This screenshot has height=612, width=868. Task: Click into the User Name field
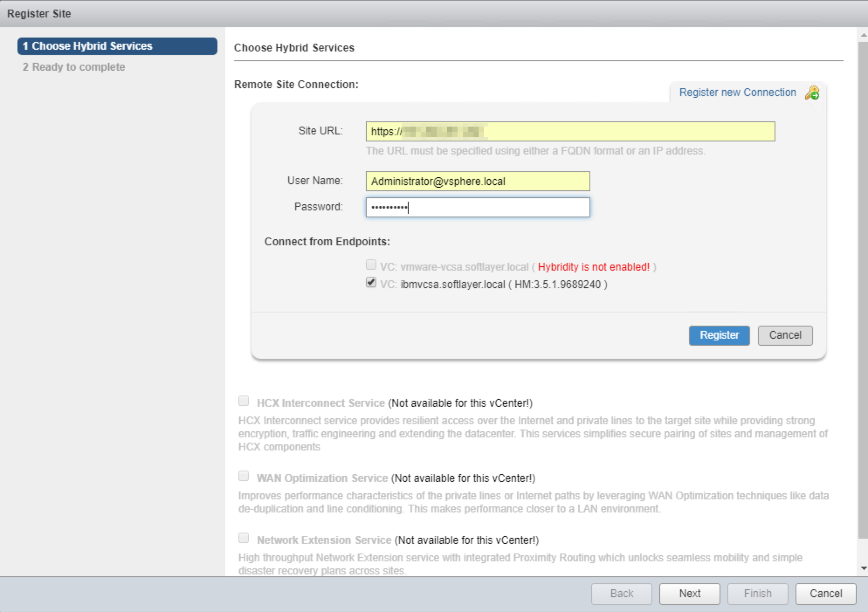pyautogui.click(x=478, y=181)
